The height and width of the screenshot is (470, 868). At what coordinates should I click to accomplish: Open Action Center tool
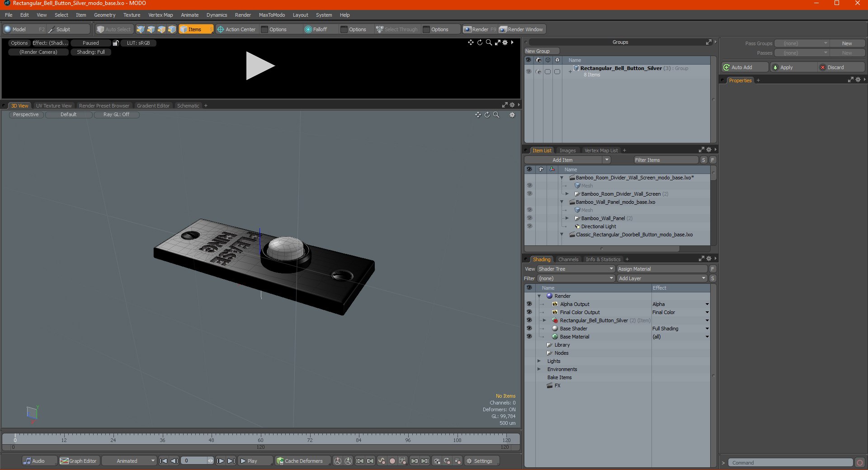click(236, 29)
